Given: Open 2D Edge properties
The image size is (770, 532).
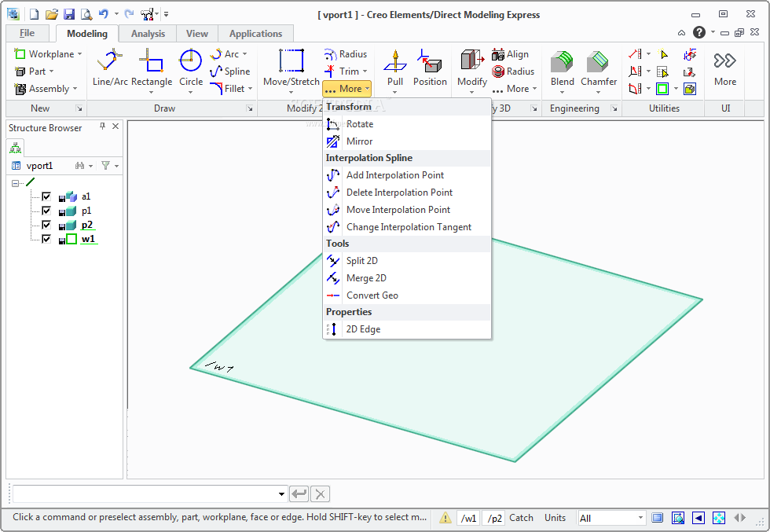Looking at the screenshot, I should click(x=407, y=329).
